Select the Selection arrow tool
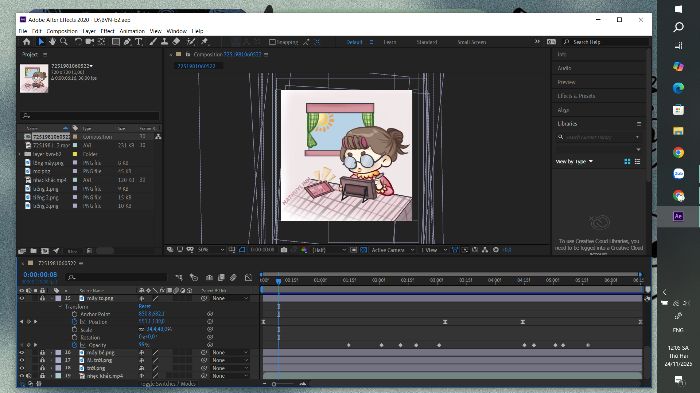700x393 pixels. point(41,42)
